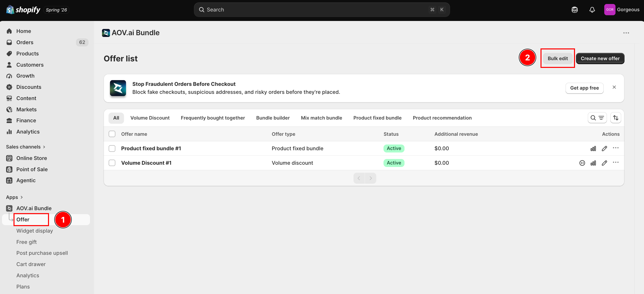Open the Content icon in sidebar

pos(9,98)
